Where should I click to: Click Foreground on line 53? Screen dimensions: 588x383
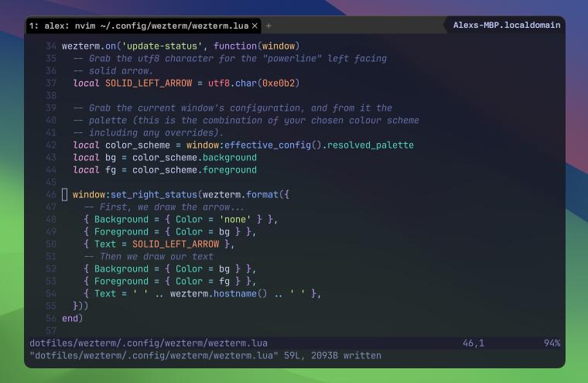pos(121,282)
